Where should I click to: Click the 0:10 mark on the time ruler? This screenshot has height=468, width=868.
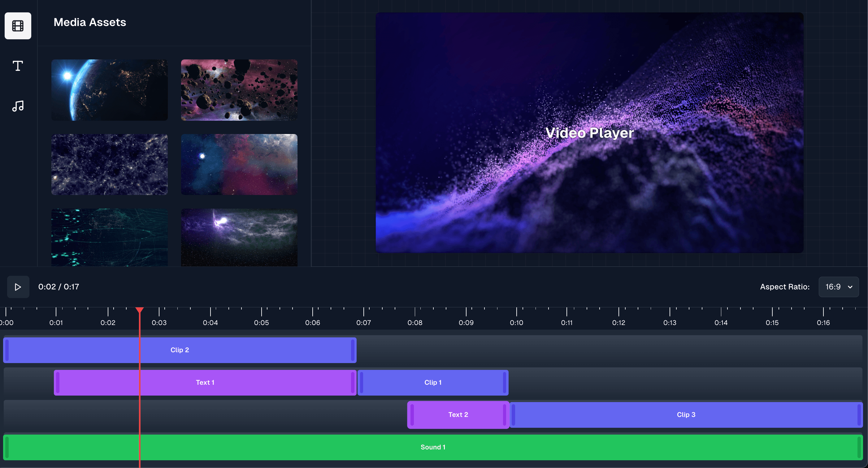tap(517, 322)
